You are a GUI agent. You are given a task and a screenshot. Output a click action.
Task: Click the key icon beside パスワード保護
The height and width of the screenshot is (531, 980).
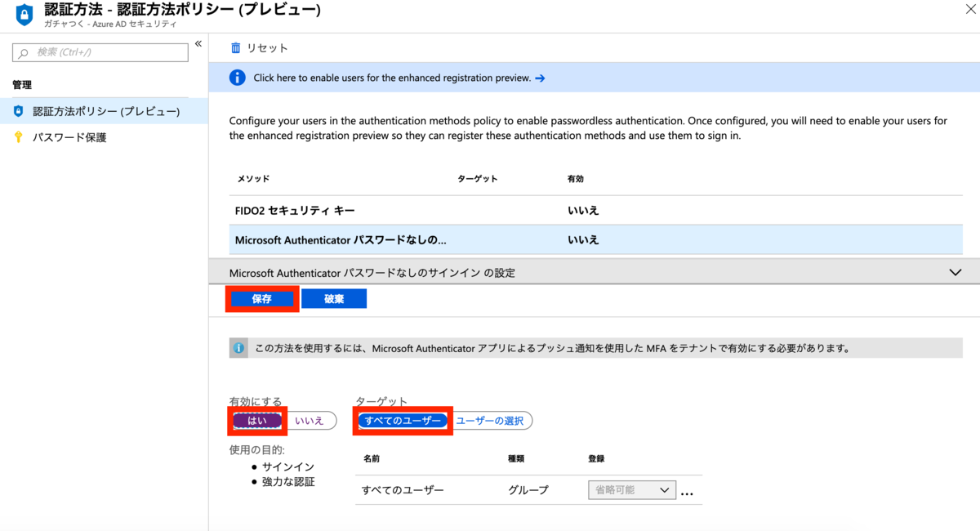coord(19,137)
